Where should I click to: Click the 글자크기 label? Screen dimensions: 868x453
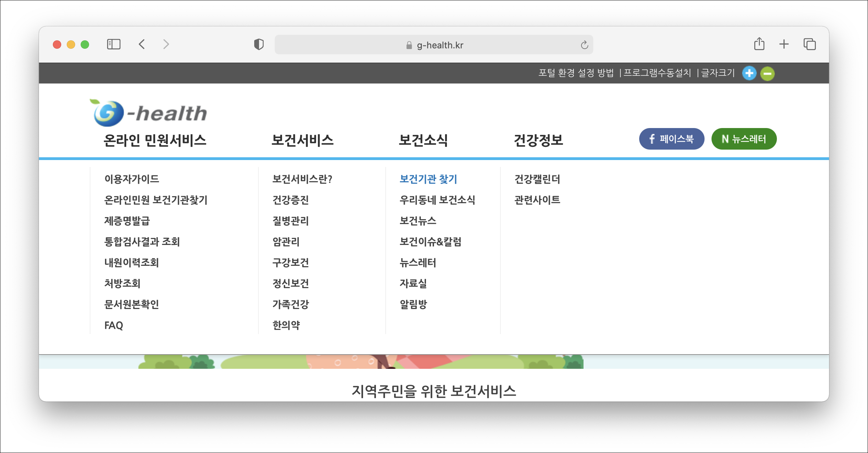point(718,73)
